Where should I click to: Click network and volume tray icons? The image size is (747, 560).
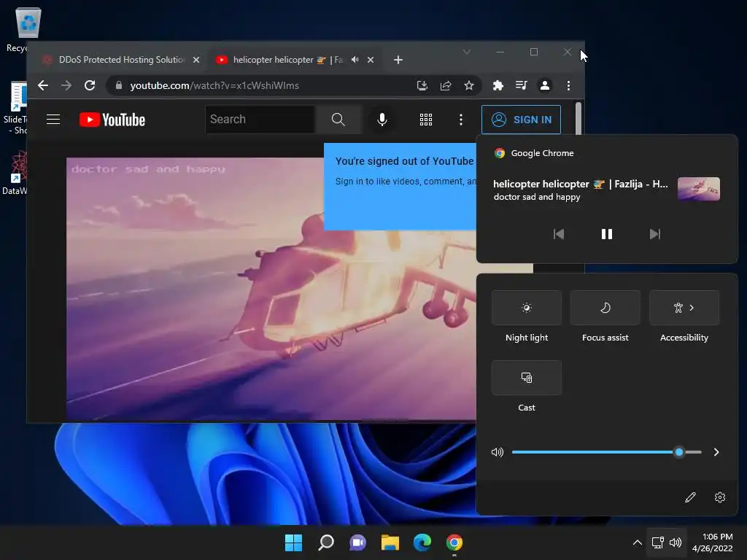tap(667, 542)
